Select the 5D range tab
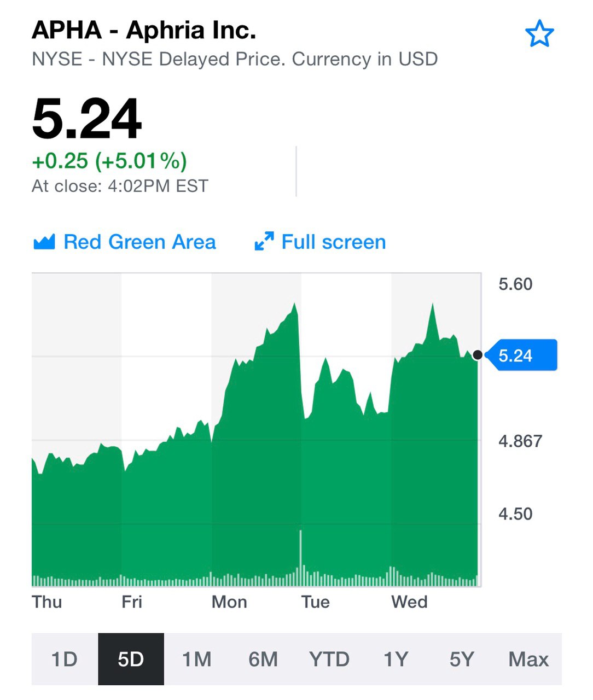Screen dimensions: 593x700 point(131,659)
